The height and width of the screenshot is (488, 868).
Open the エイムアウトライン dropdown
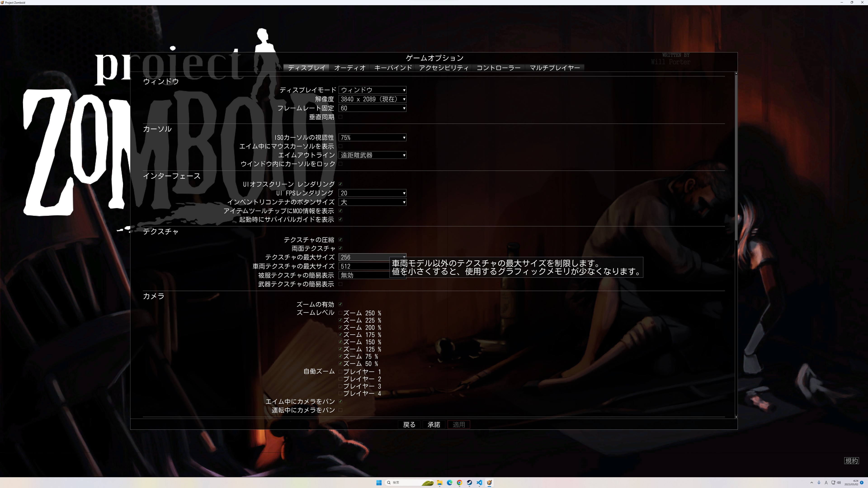(x=372, y=155)
